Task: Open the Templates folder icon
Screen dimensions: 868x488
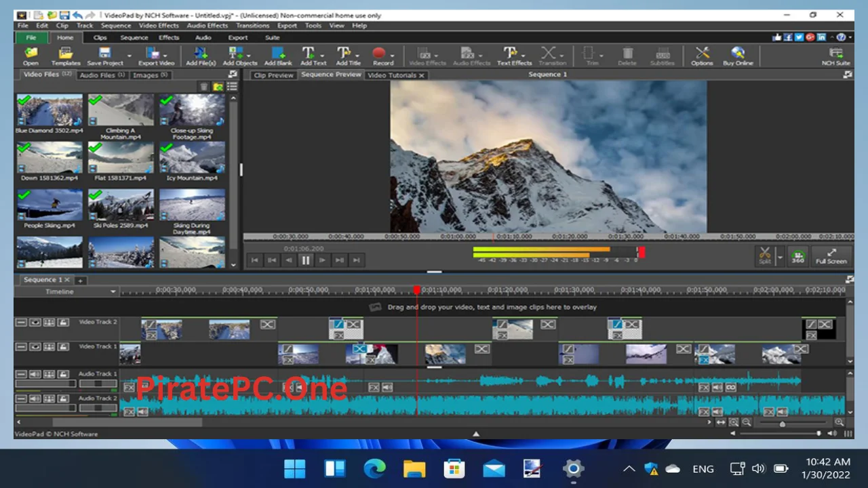Action: [x=66, y=56]
